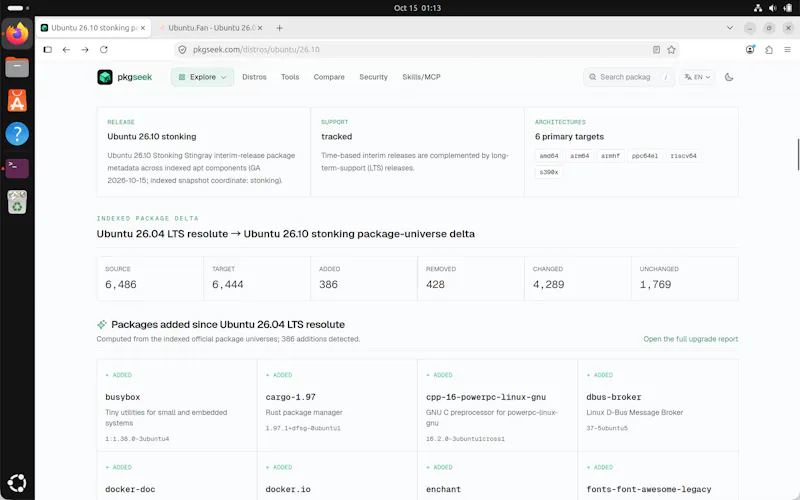Click the SOURCE count value 6,486
The image size is (800, 500).
(121, 284)
